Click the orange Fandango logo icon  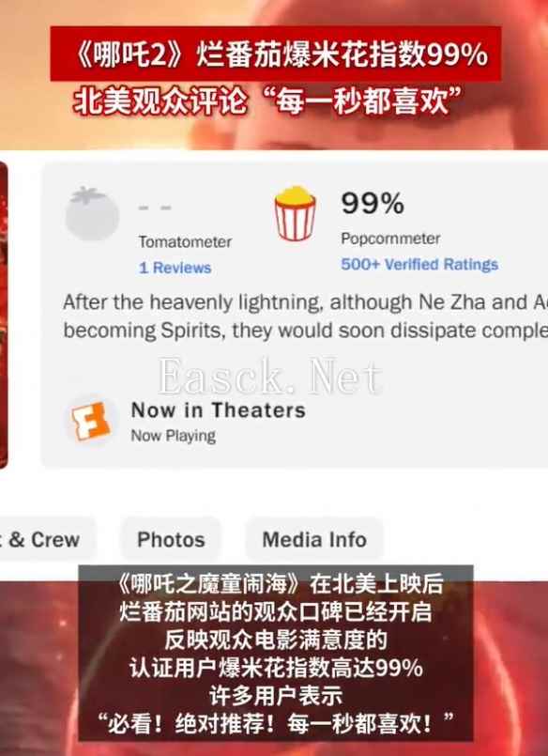[90, 421]
